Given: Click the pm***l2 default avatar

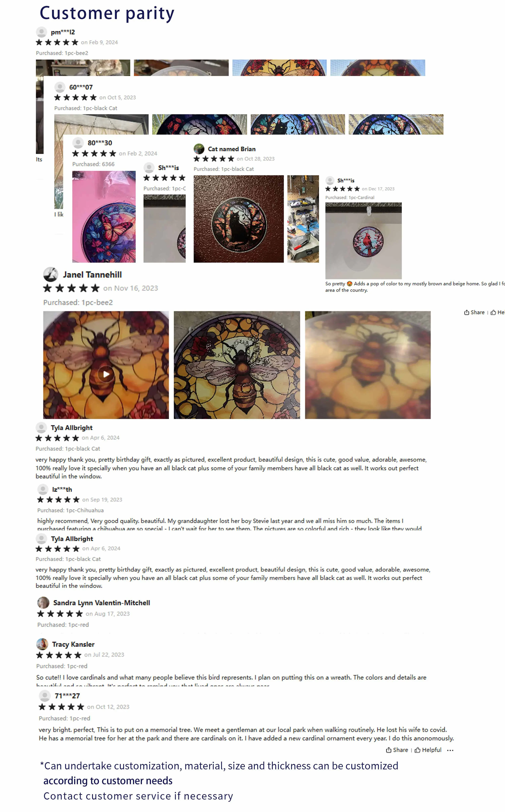Looking at the screenshot, I should coord(41,32).
